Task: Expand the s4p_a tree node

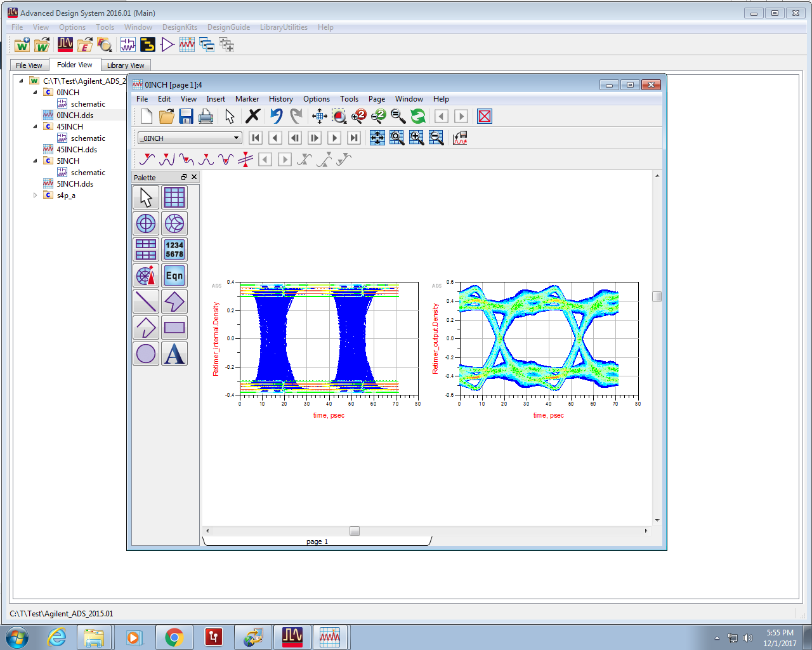Action: tap(36, 195)
